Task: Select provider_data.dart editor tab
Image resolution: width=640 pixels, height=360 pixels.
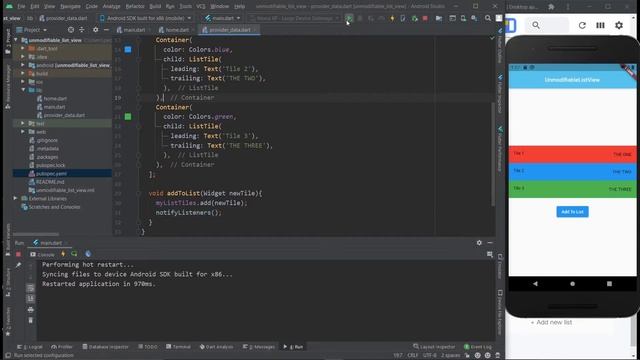Action: pos(229,30)
